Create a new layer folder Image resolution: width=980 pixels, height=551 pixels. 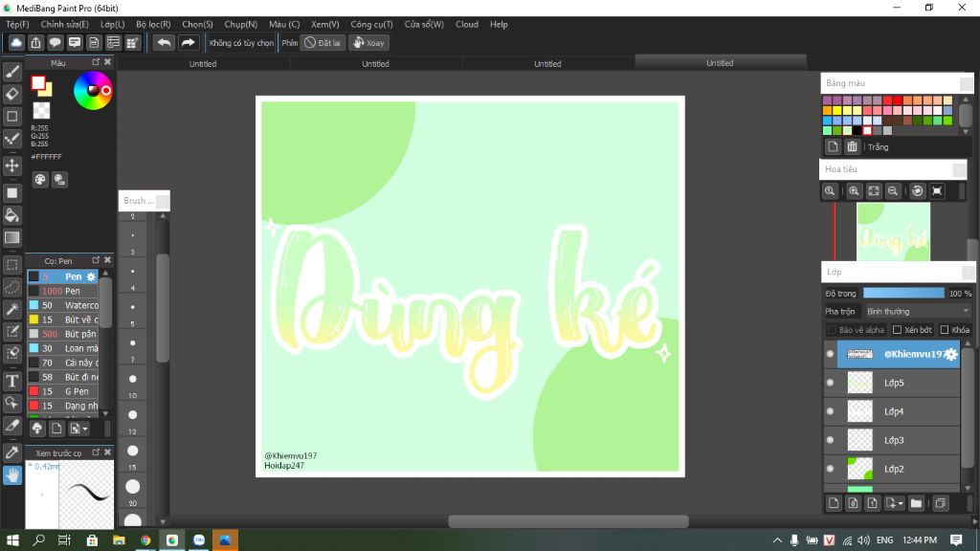point(916,503)
